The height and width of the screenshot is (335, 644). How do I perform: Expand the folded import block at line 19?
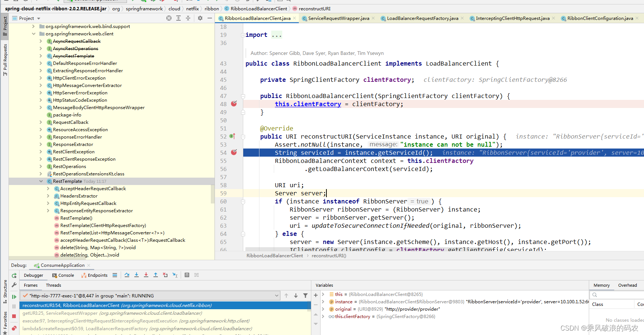click(243, 35)
